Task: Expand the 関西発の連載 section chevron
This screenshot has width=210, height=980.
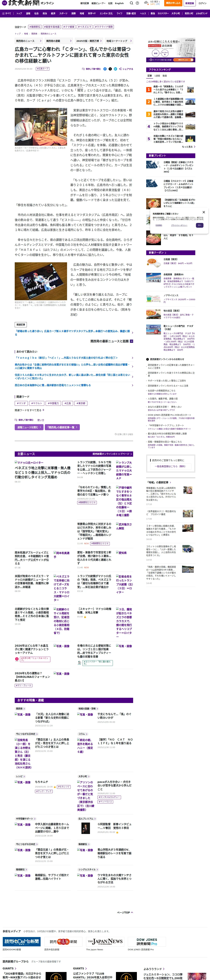Action: [71, 41]
